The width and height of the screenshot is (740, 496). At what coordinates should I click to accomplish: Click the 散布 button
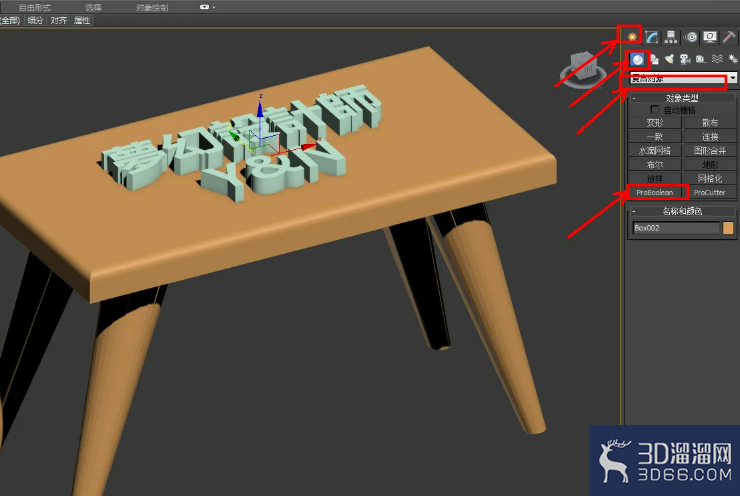pos(710,123)
